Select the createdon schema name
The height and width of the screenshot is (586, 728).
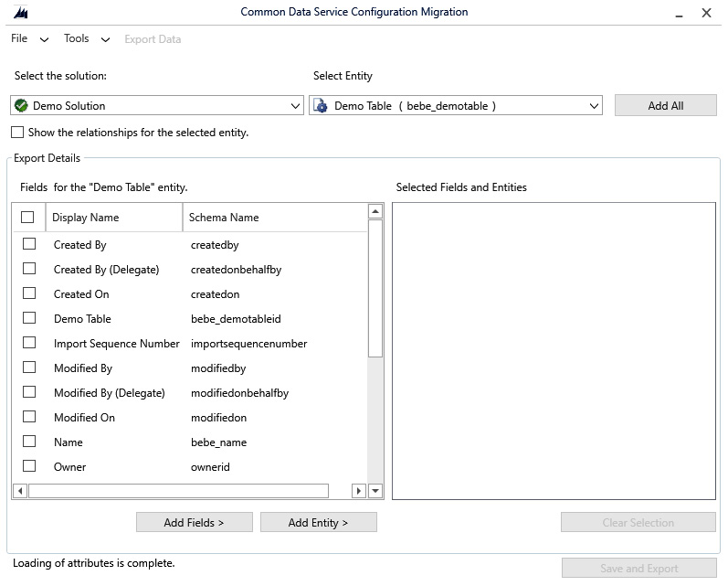[x=215, y=294]
